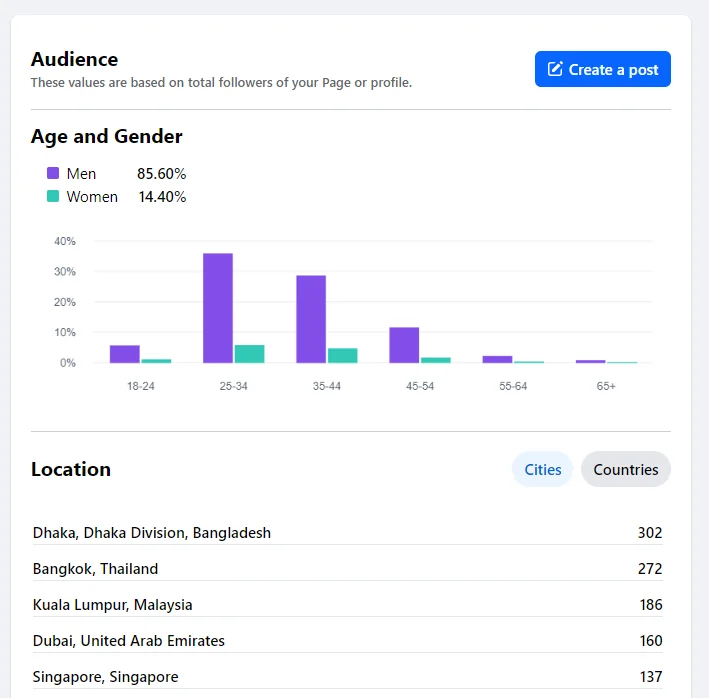
Task: Click the pencil icon in Create a post
Action: tap(555, 69)
